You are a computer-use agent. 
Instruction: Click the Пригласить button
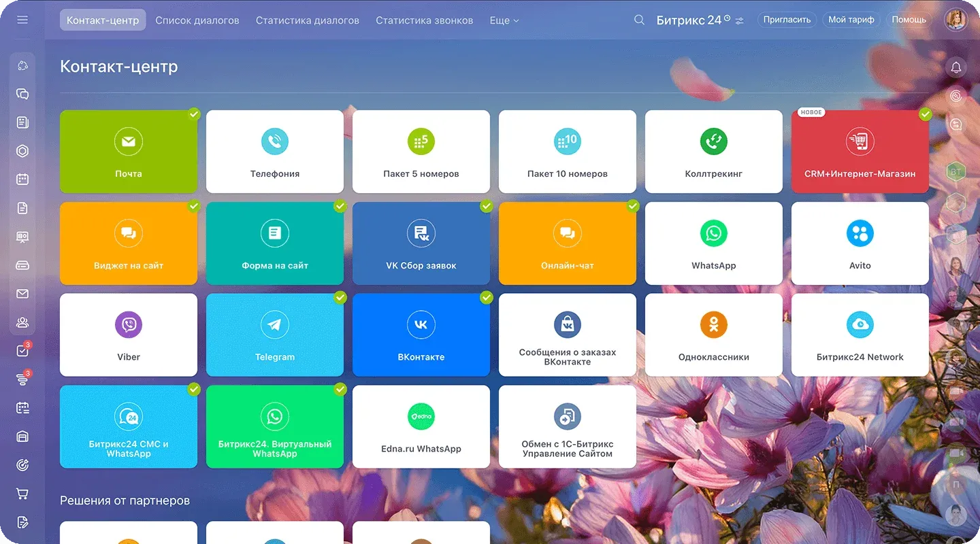pos(787,20)
